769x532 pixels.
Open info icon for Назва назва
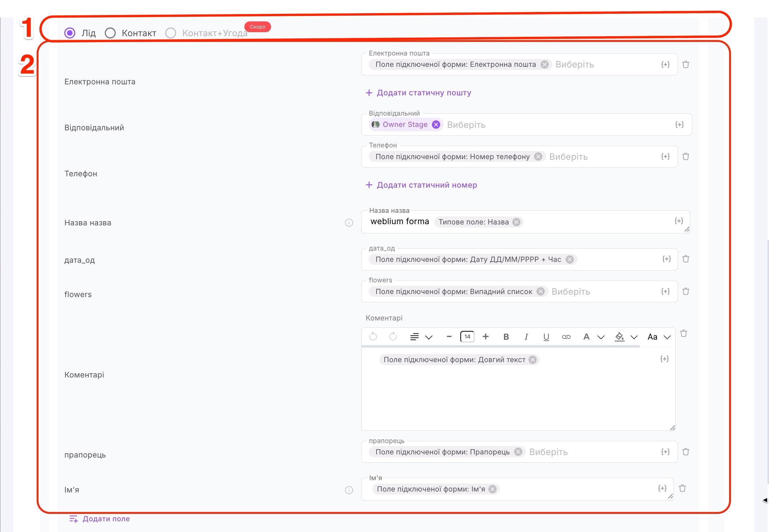tap(349, 223)
